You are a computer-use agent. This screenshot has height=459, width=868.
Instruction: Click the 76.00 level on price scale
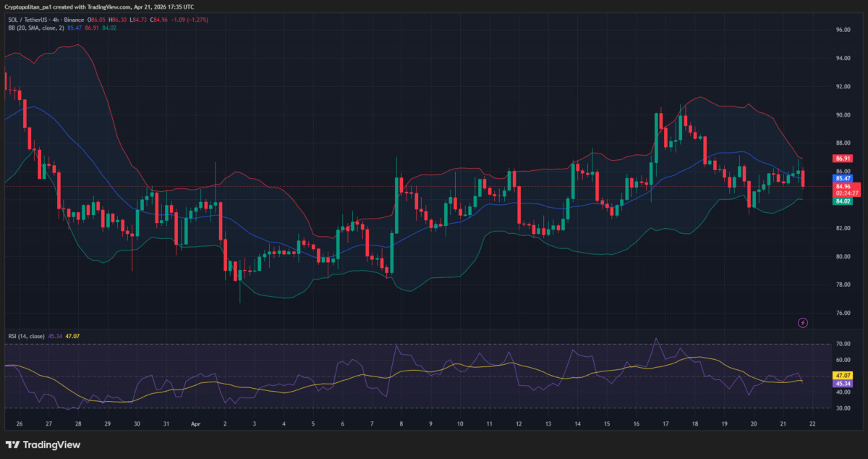(x=842, y=313)
